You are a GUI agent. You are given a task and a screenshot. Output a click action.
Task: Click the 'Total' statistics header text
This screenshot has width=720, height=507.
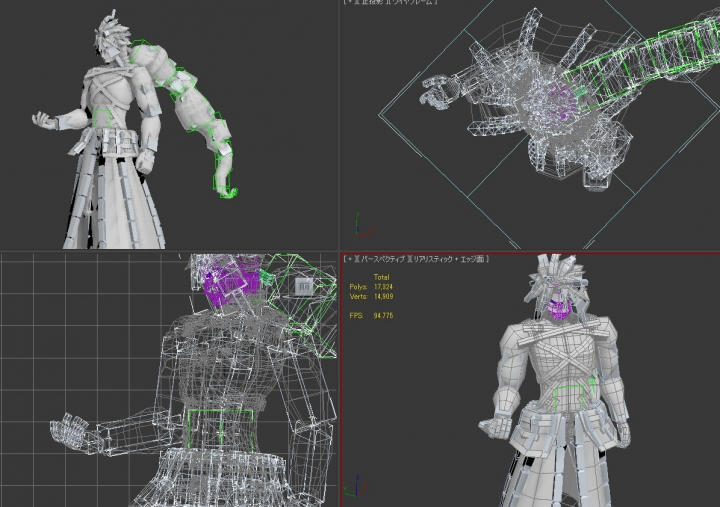point(381,277)
